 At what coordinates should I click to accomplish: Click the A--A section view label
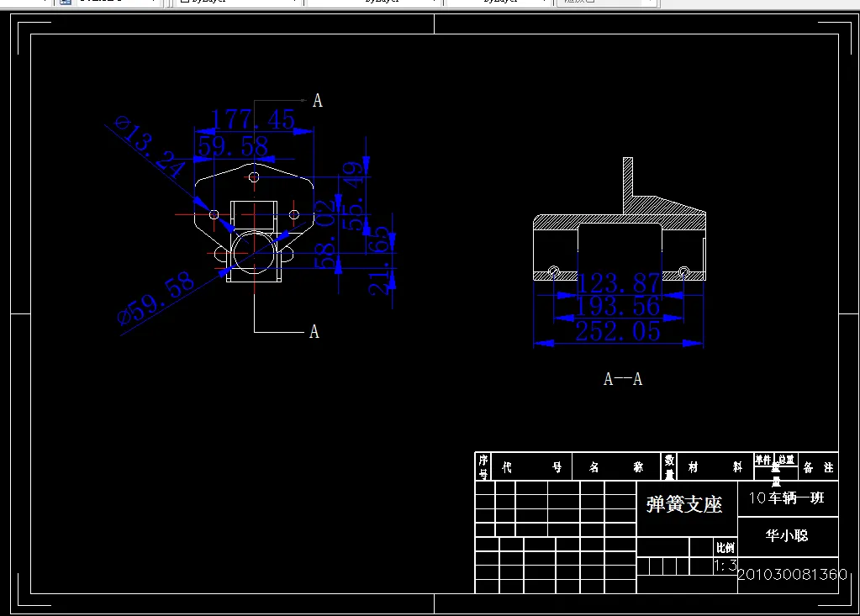coord(623,379)
